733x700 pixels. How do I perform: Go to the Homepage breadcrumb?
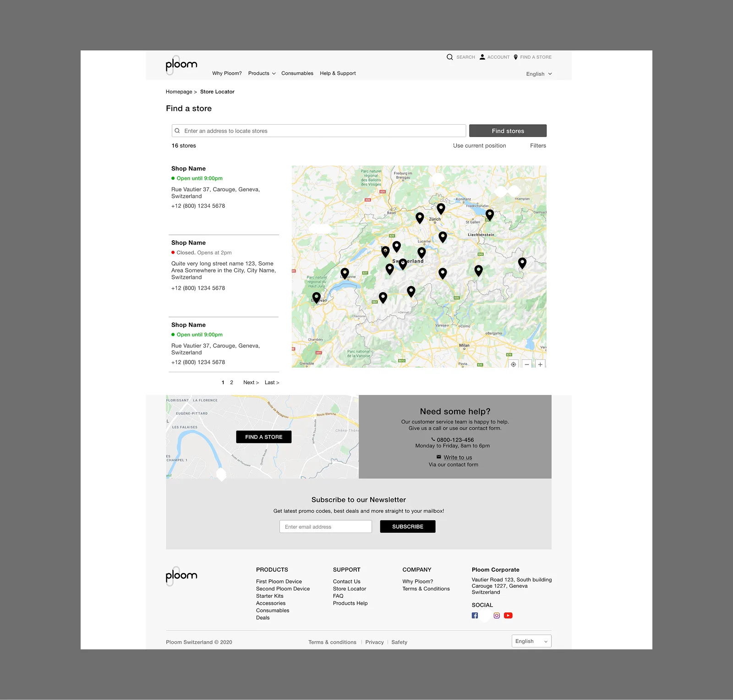point(179,92)
